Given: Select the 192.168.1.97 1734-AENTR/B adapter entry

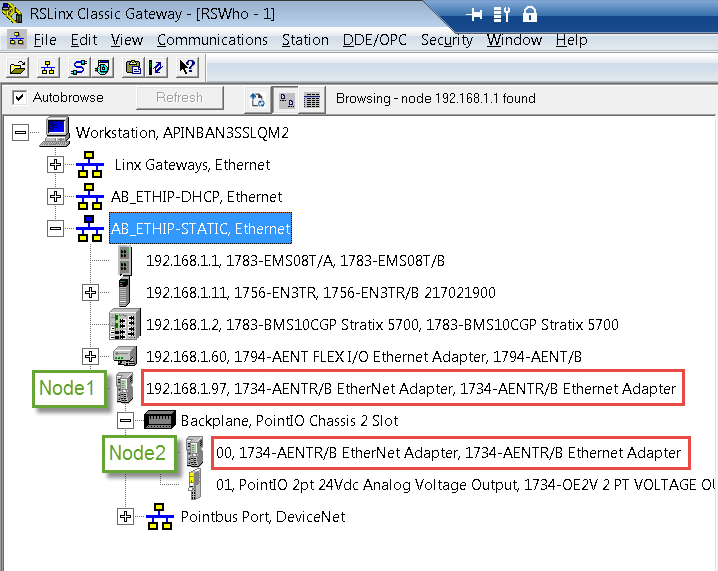Looking at the screenshot, I should (x=411, y=388).
